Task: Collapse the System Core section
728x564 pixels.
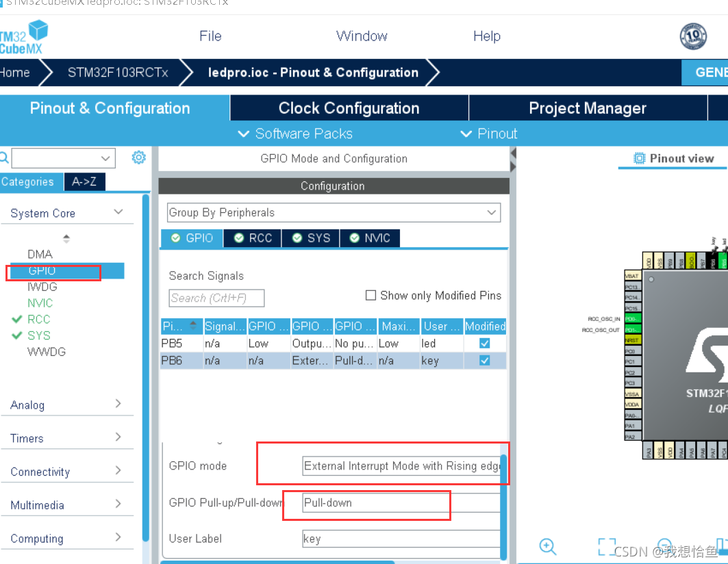Action: [118, 212]
